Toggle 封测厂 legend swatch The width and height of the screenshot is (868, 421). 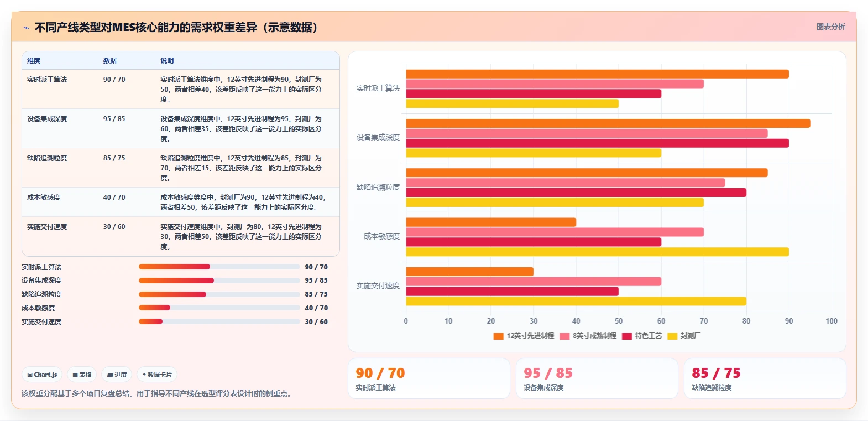click(672, 336)
